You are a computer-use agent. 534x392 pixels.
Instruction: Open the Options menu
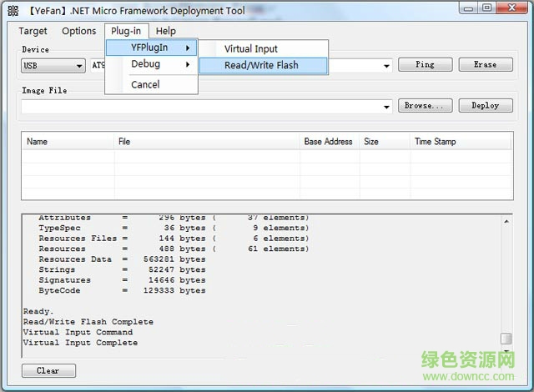(79, 31)
